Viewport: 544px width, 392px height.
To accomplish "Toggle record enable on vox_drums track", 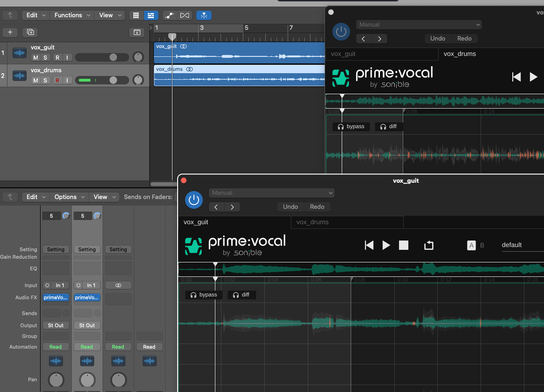I will coord(57,81).
